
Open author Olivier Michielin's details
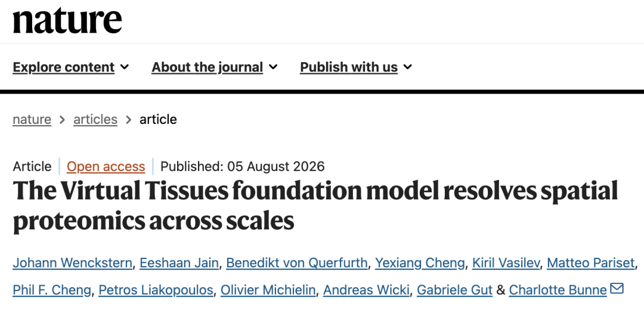[268, 291]
